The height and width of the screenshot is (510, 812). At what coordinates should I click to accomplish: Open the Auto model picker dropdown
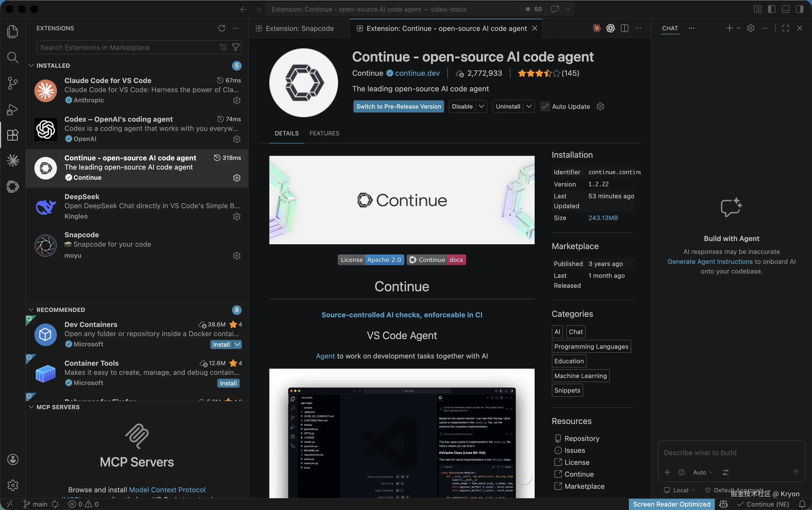[x=703, y=472]
